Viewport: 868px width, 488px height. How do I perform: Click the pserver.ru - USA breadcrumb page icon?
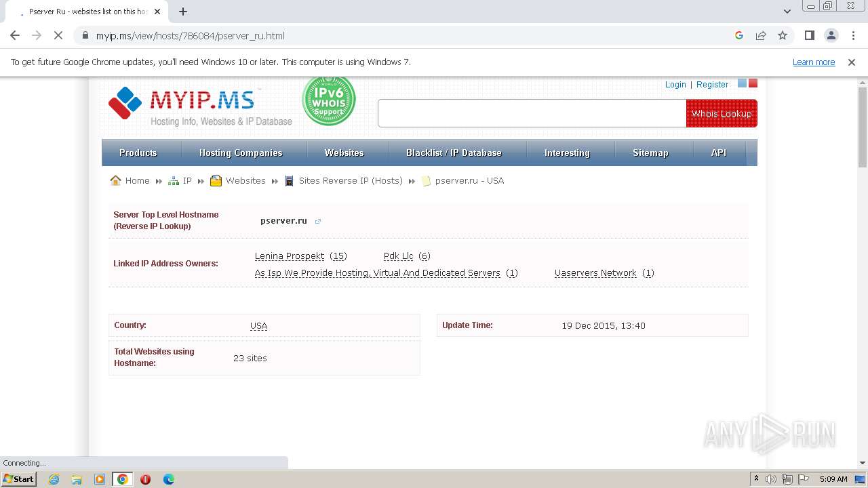[x=427, y=181]
